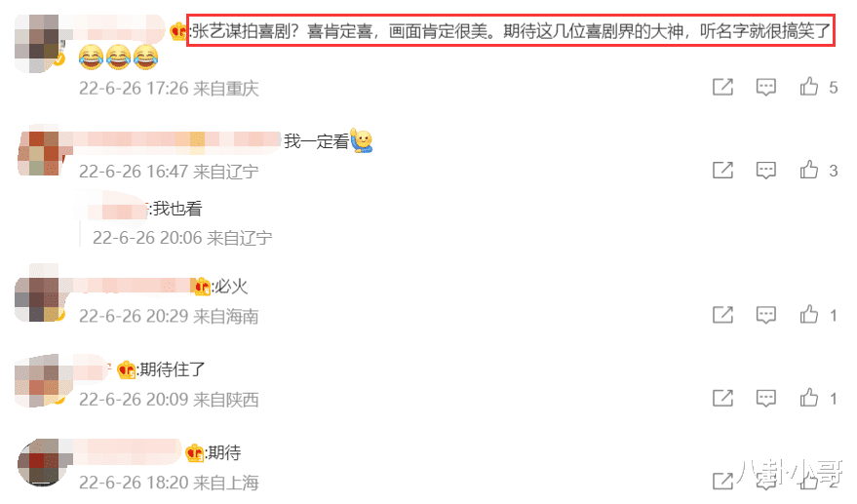Like the Chongqing comment with 5 likes
Screen dimensions: 857x504
tap(809, 87)
